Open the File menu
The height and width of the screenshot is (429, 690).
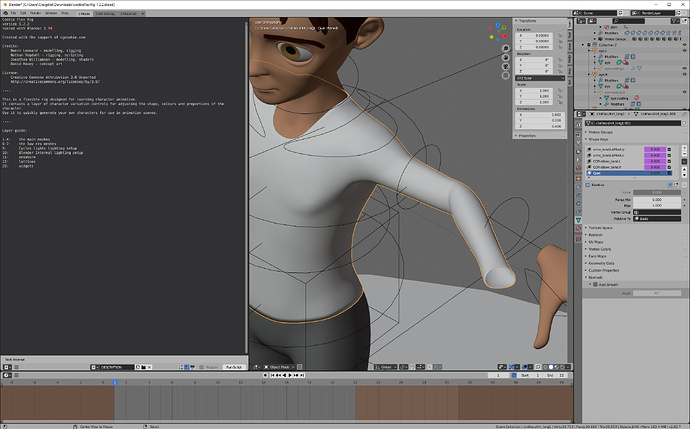[x=14, y=13]
